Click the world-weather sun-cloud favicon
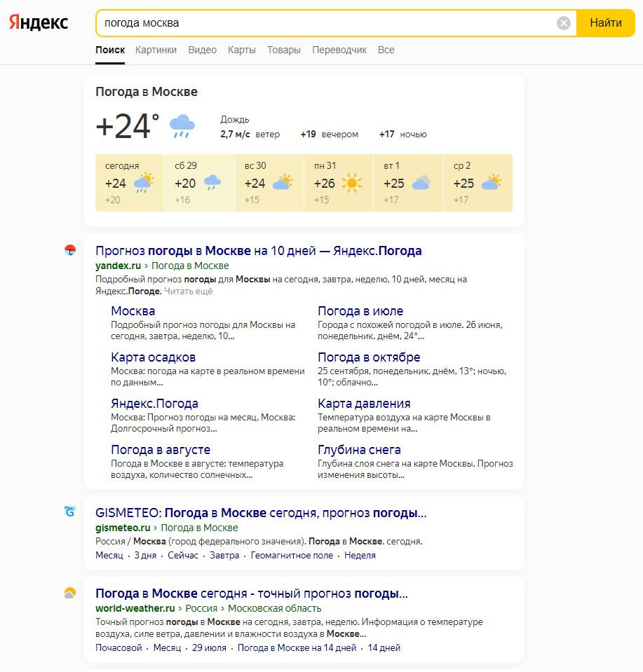This screenshot has width=643, height=672. (70, 593)
